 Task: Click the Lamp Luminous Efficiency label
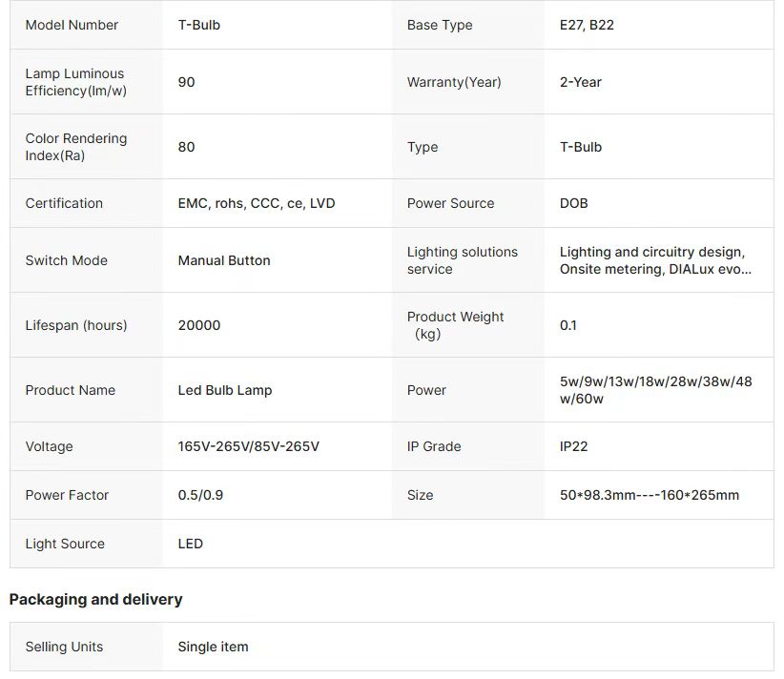pos(74,82)
